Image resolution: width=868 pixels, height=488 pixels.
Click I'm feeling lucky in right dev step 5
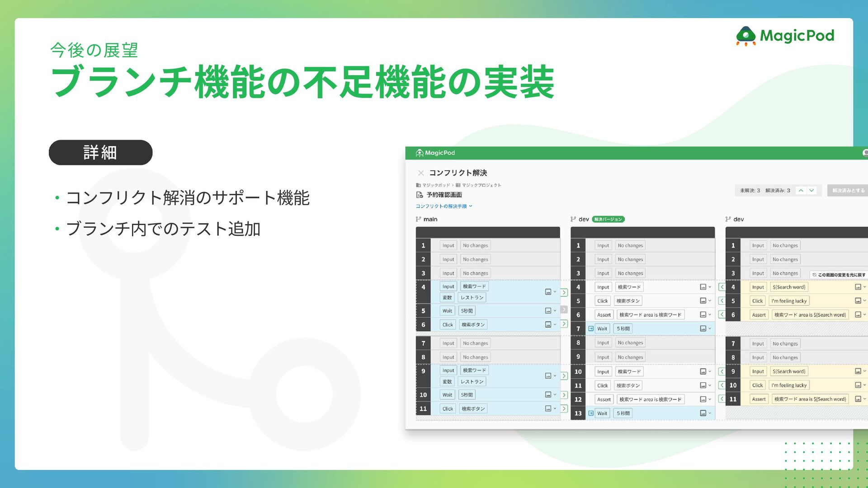pos(789,301)
